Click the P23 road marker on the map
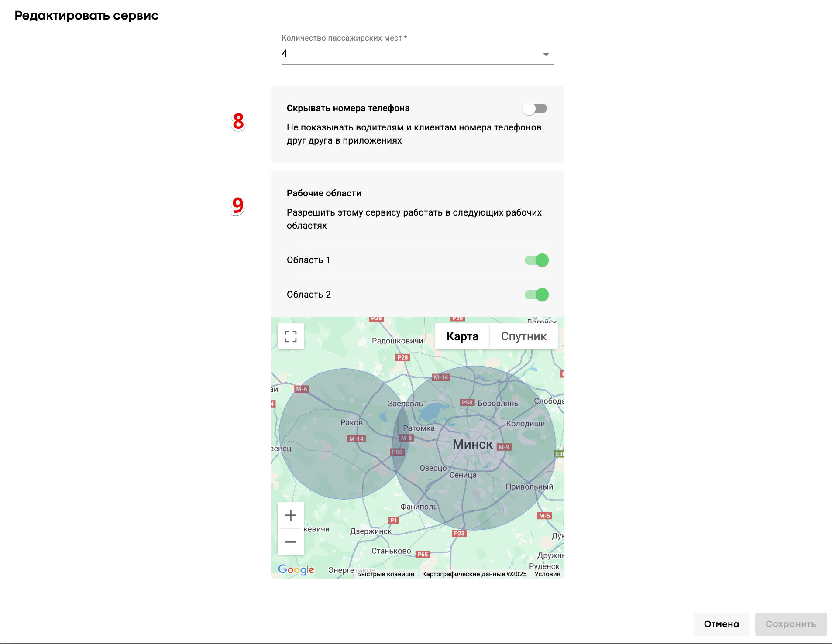 point(459,533)
